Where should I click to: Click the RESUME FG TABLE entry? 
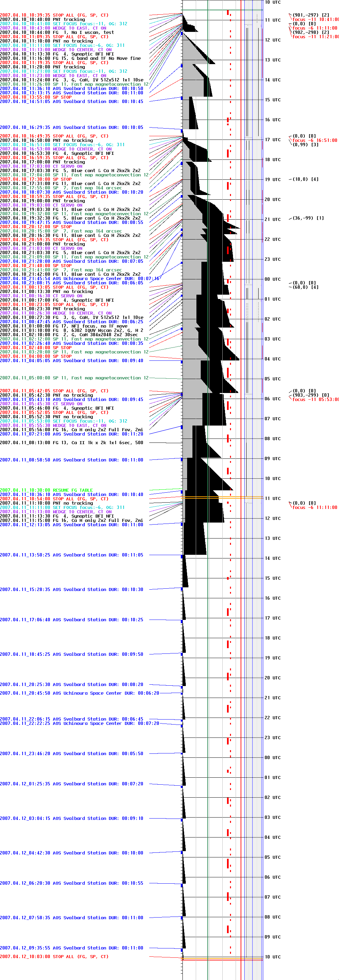tap(47, 490)
